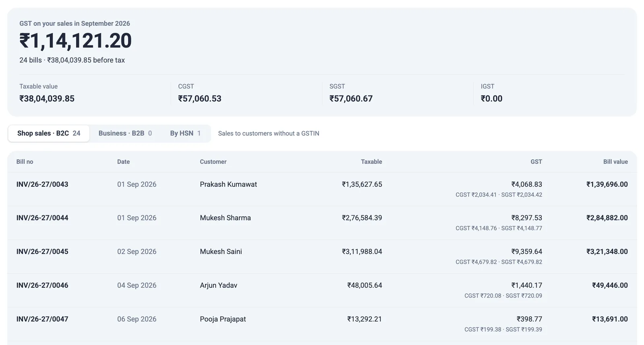Click GST amount ₹9,359.64
This screenshot has height=345, width=644.
coord(527,252)
